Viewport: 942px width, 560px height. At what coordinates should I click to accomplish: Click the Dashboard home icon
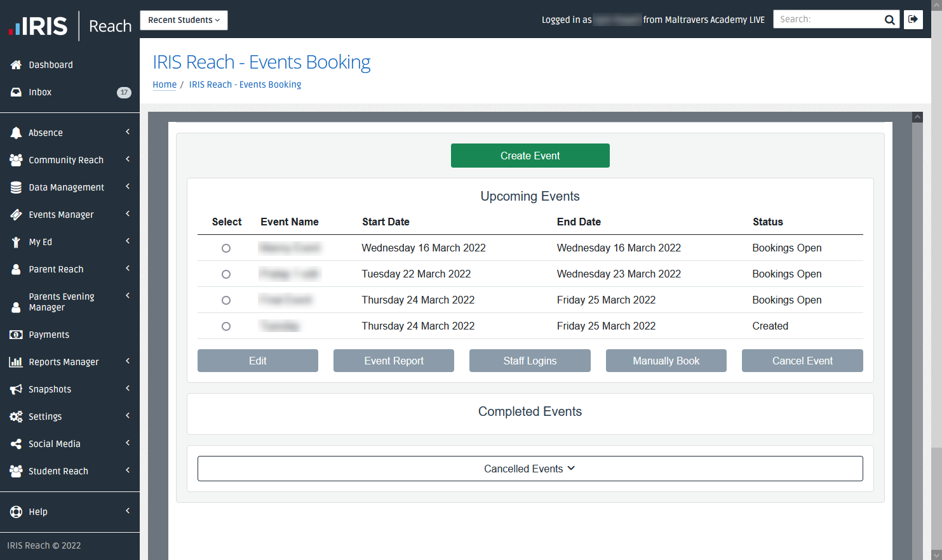[16, 65]
